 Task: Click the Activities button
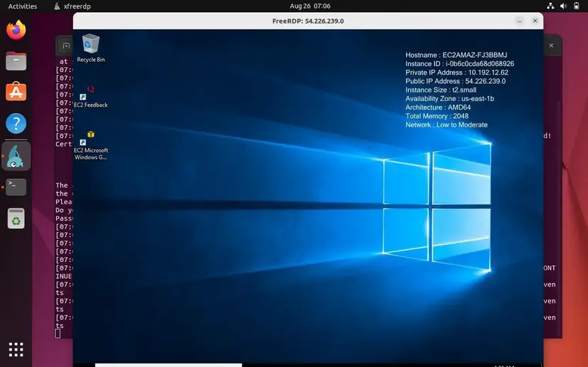pos(22,6)
